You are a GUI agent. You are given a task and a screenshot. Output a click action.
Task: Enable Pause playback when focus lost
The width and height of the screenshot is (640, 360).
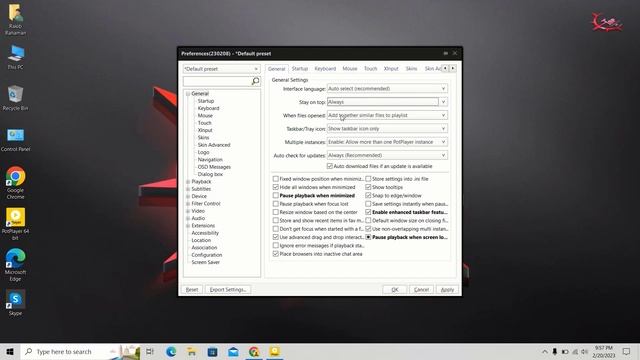[x=276, y=204]
